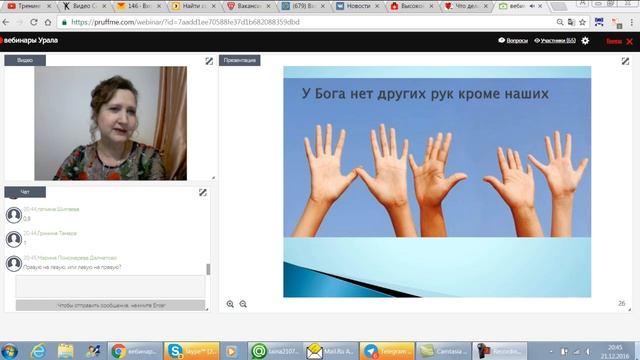Viewport: 640px width, 360px height.
Task: Open the media player taskbar icon
Action: point(231,351)
